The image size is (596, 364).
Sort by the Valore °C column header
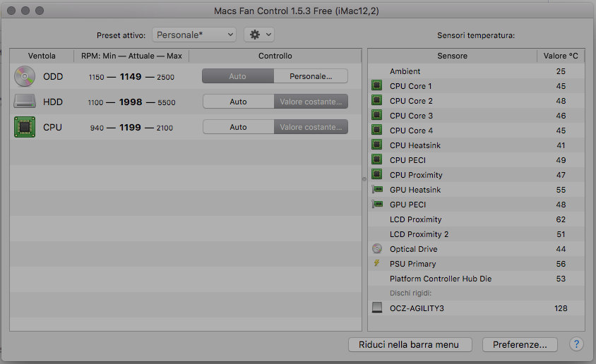tap(561, 56)
